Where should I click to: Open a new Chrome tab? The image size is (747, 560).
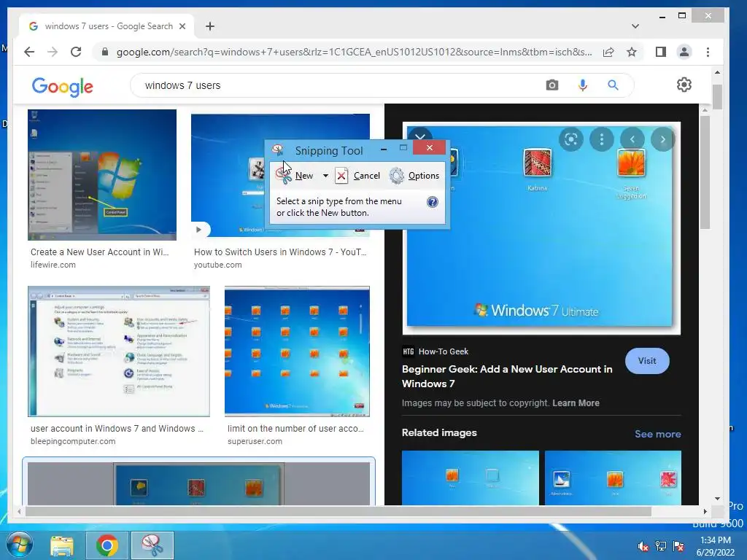point(210,26)
